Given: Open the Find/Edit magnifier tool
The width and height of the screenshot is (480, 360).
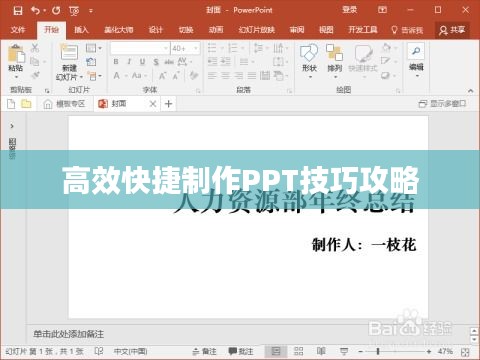Looking at the screenshot, I should (416, 51).
